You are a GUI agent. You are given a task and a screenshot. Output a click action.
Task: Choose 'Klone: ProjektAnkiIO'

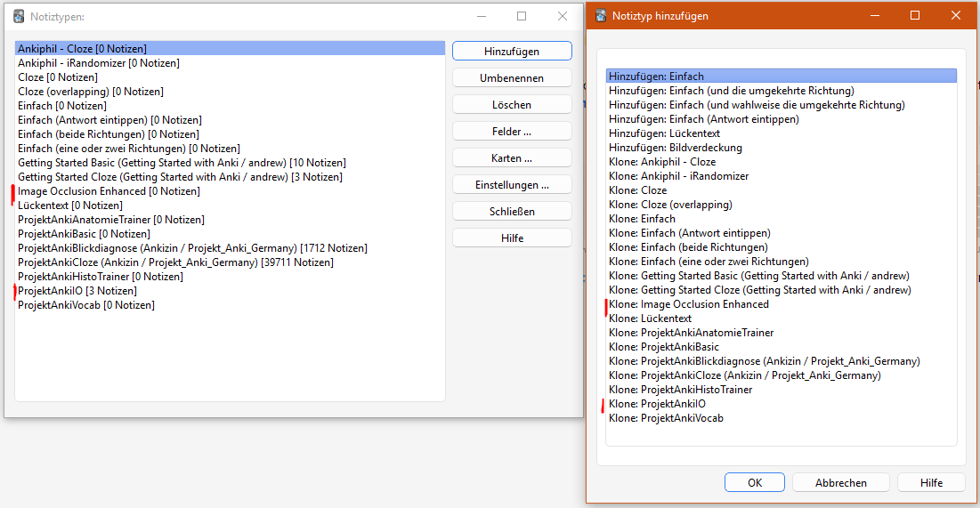[782, 404]
